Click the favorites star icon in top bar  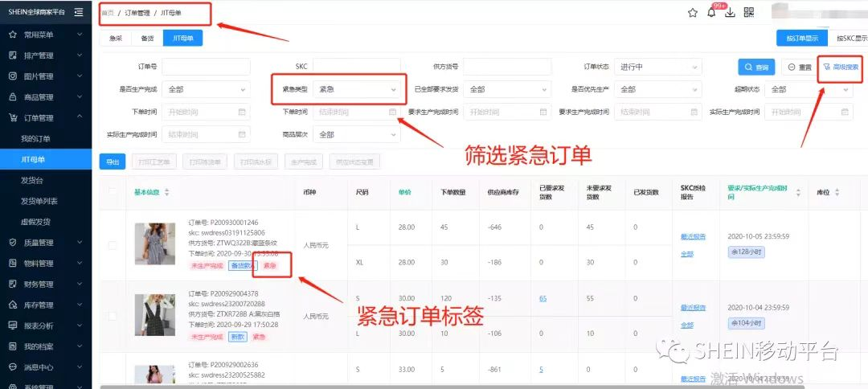click(x=693, y=13)
